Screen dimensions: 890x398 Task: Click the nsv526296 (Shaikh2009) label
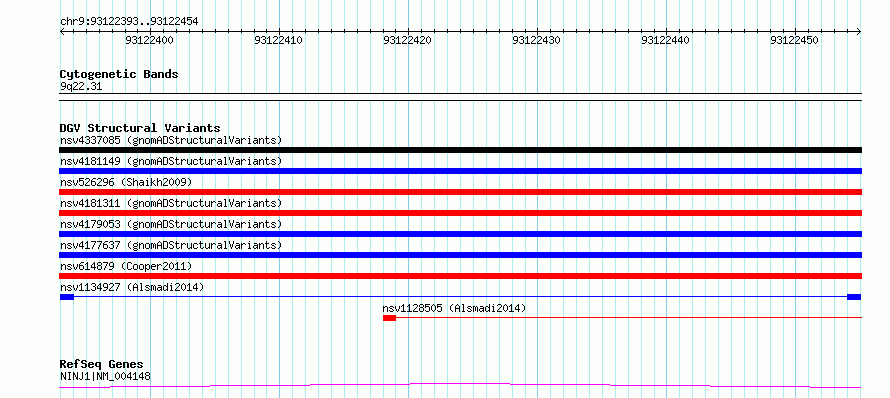[x=126, y=182]
